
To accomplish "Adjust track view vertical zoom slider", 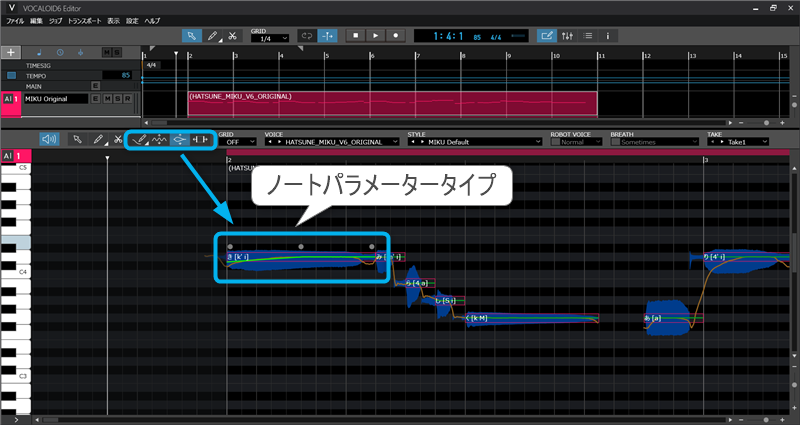I will [794, 105].
